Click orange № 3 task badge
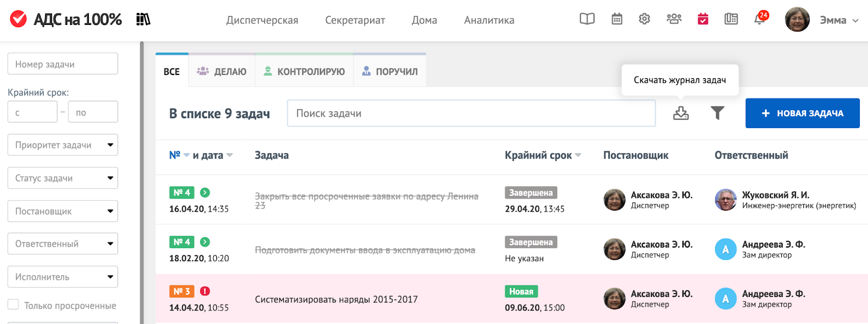 (182, 291)
